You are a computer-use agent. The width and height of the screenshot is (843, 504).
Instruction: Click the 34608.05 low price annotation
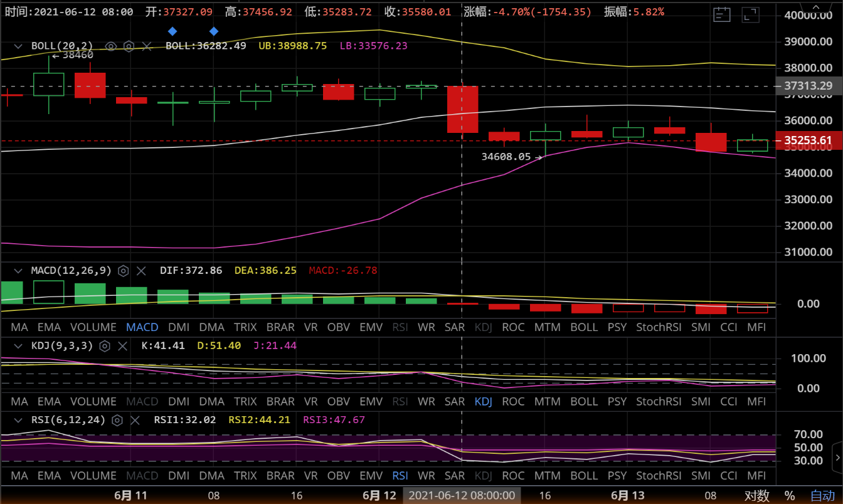point(506,157)
